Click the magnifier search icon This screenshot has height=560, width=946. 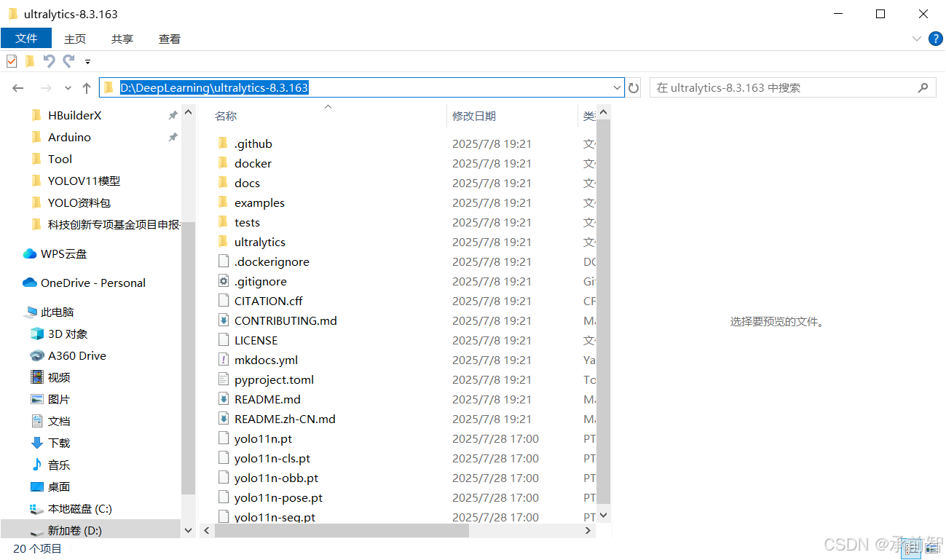923,87
